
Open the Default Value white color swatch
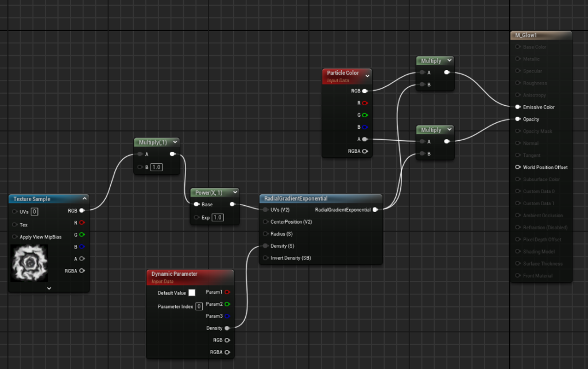pyautogui.click(x=192, y=293)
